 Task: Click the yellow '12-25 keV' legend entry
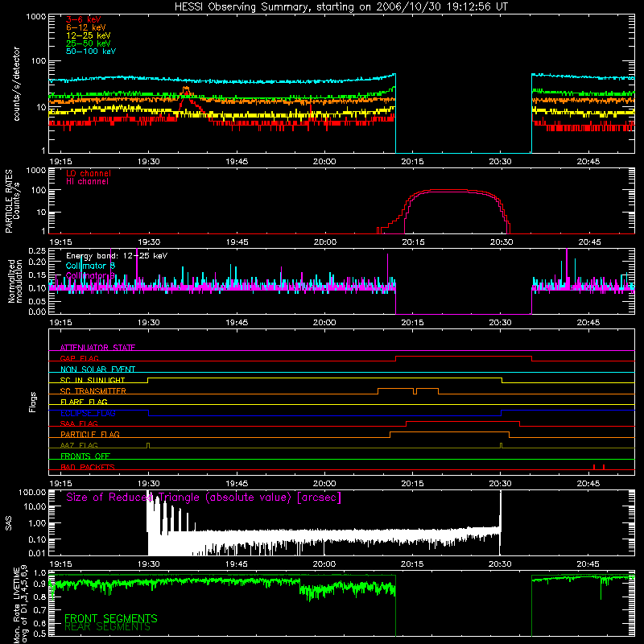point(89,35)
